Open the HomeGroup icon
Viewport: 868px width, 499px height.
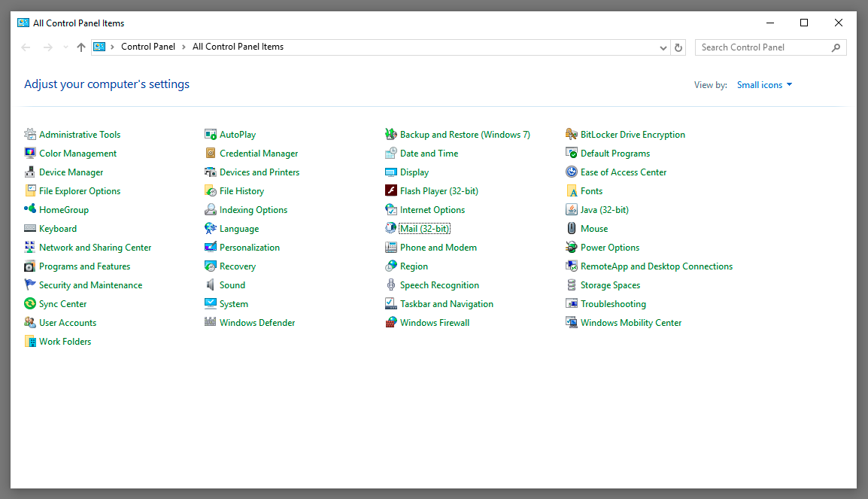pyautogui.click(x=30, y=210)
